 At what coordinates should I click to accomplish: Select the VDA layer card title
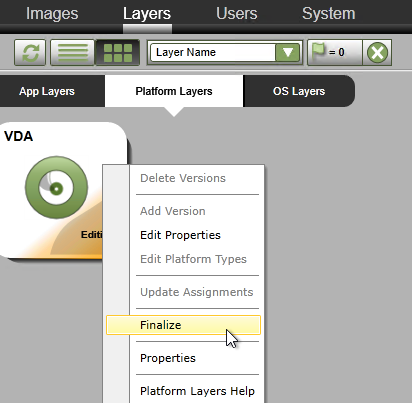[19, 136]
